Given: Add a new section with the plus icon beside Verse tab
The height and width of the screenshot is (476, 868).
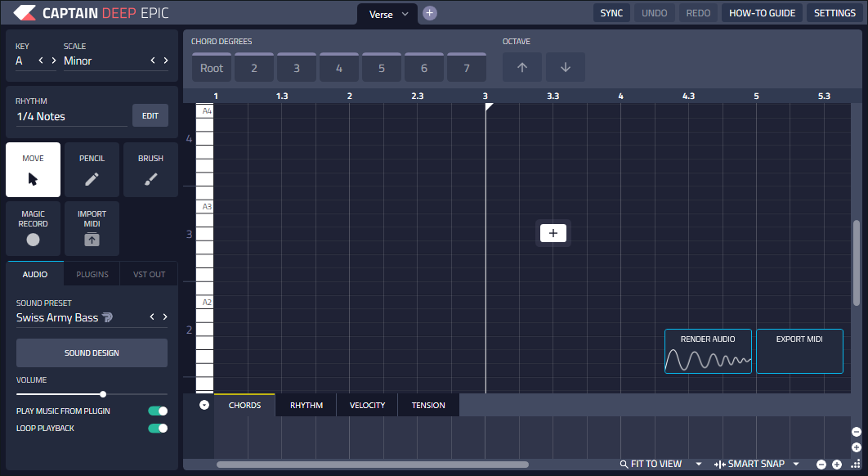Looking at the screenshot, I should click(430, 13).
